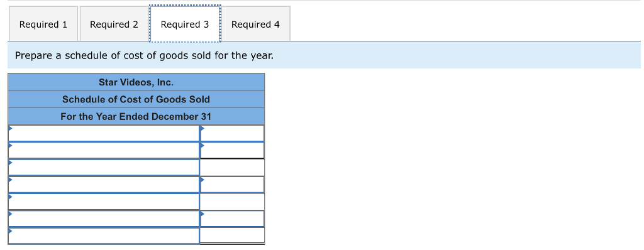Screen dimensions: 644x250
Task: Click the Star Videos, Inc. title row
Action: click(136, 82)
